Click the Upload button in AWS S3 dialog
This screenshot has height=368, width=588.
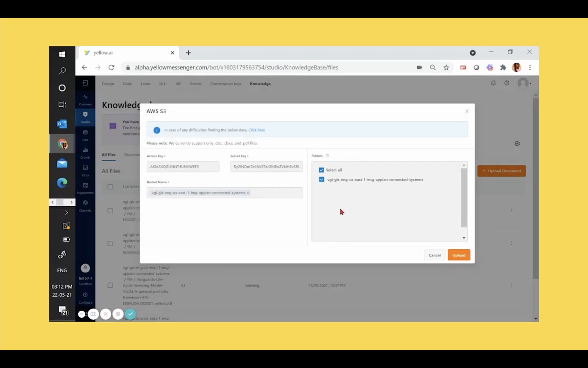[459, 255]
